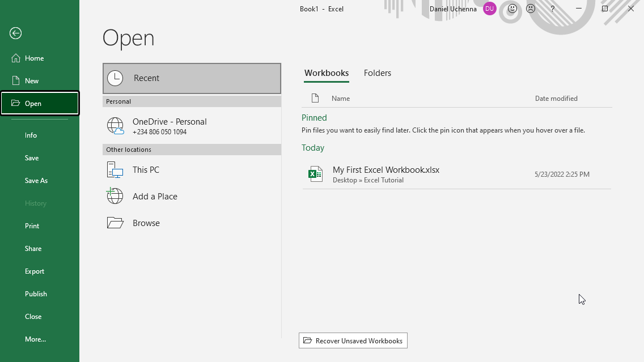The image size is (644, 362).
Task: Click the smiley face feedback icon
Action: click(512, 8)
